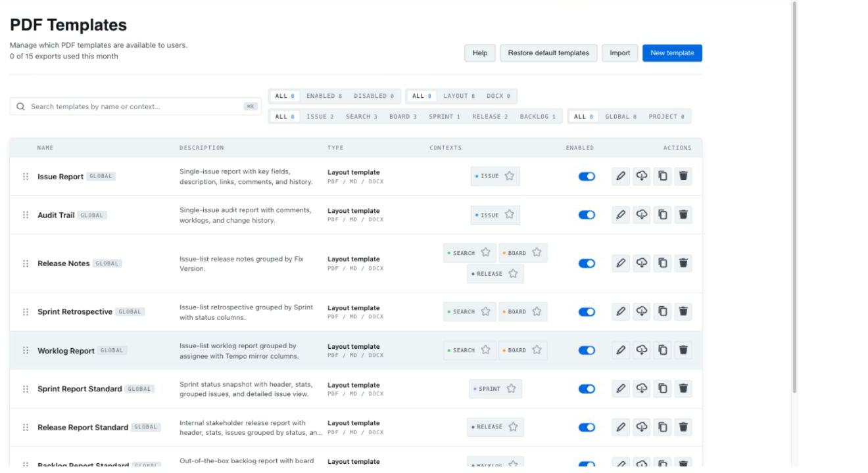The width and height of the screenshot is (868, 473).
Task: Edit the Release Notes template
Action: pyautogui.click(x=621, y=263)
